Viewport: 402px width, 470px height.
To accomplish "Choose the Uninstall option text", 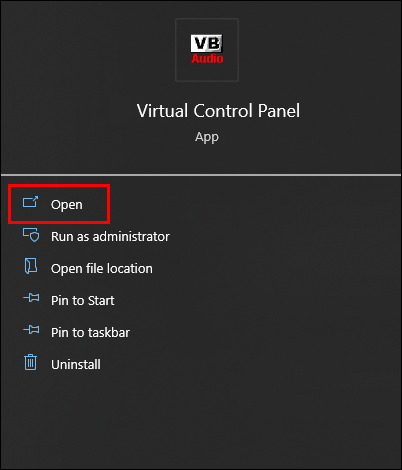I will coord(76,364).
